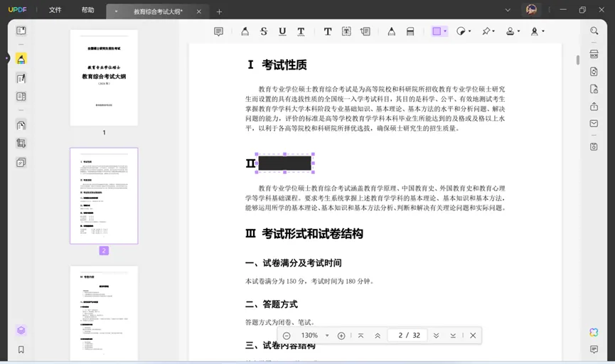The image size is (615, 364).
Task: Open the stamp tool
Action: pos(510,31)
